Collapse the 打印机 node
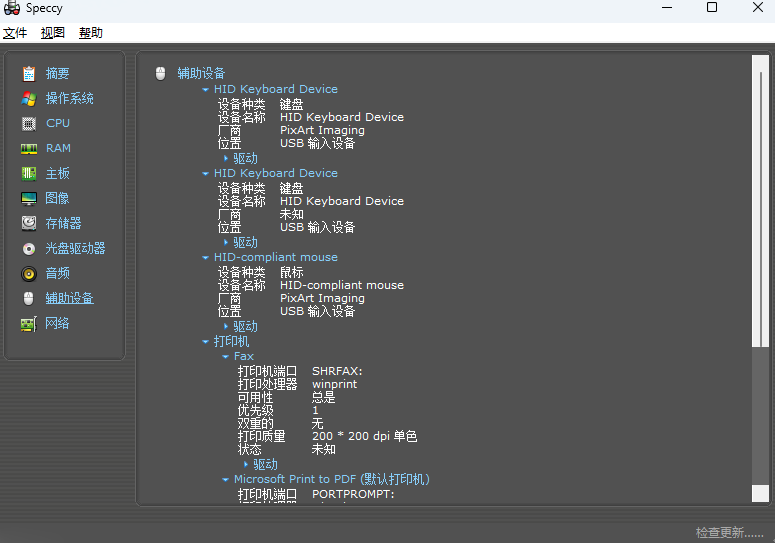 coord(206,342)
